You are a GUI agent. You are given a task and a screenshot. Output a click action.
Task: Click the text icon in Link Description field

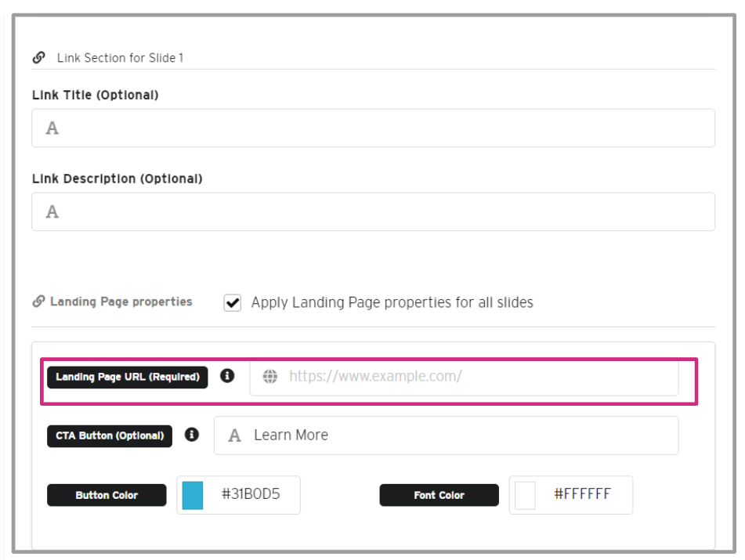pyautogui.click(x=52, y=212)
